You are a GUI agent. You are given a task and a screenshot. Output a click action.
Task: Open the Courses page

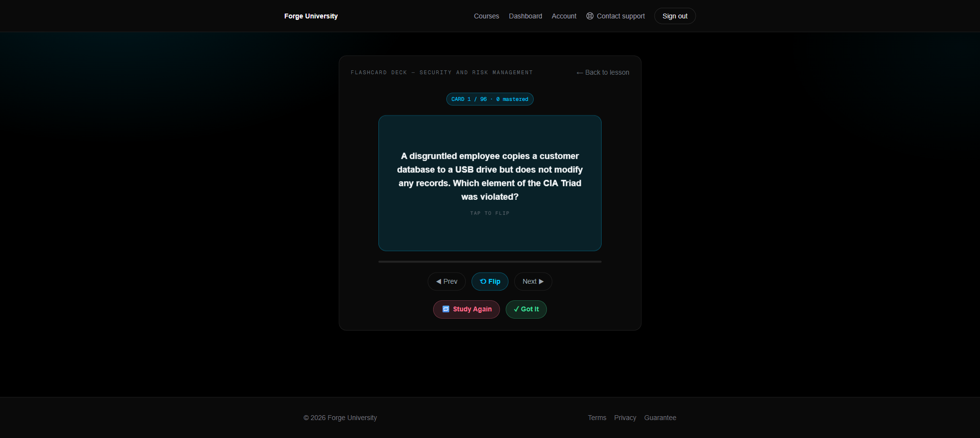coord(486,16)
